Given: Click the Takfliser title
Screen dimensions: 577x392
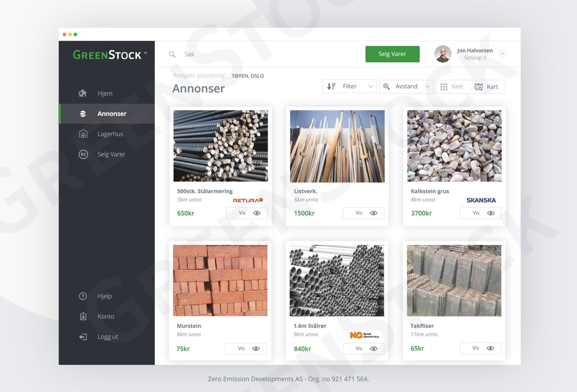Looking at the screenshot, I should click(x=422, y=326).
